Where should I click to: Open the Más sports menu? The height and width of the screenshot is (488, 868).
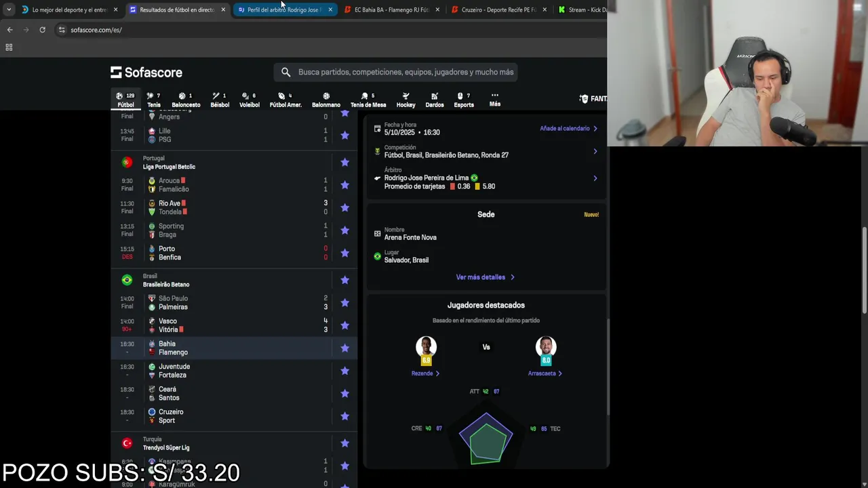pos(495,100)
